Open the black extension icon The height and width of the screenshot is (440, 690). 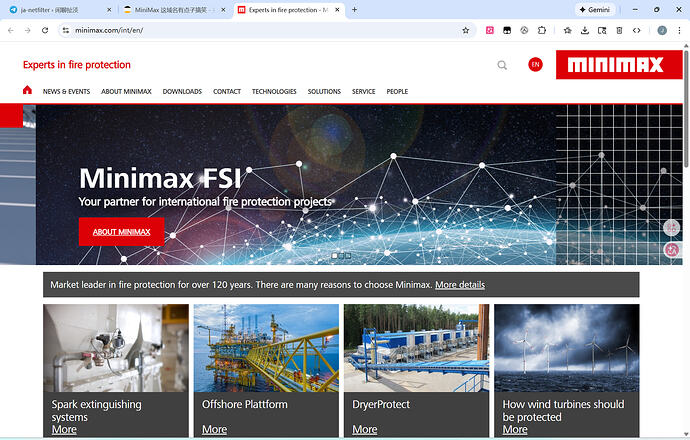click(x=507, y=30)
